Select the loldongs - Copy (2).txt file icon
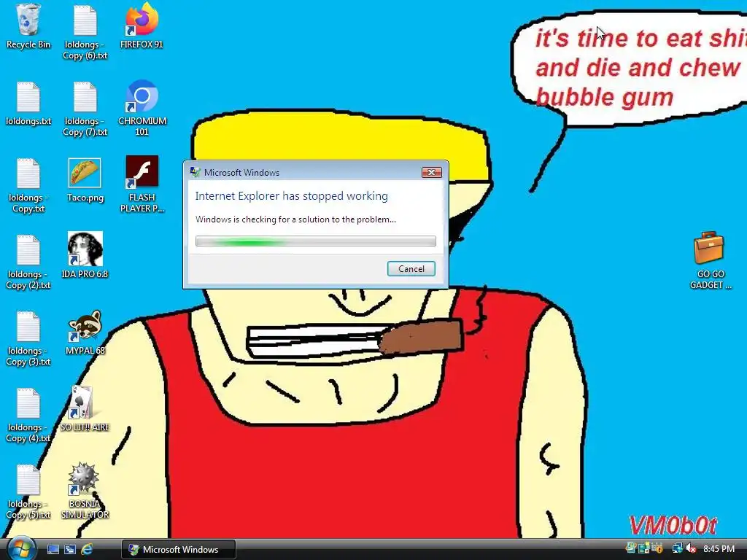The image size is (747, 560). pyautogui.click(x=28, y=262)
